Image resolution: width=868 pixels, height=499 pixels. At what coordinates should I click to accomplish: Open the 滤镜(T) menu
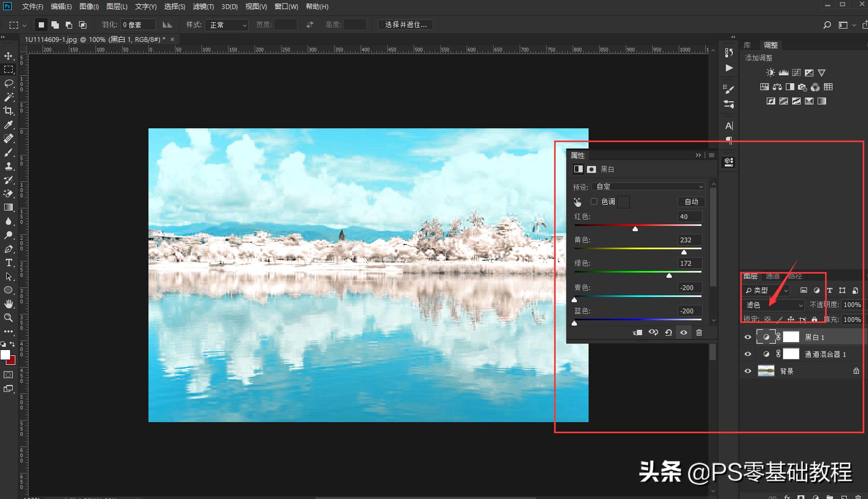(x=203, y=6)
